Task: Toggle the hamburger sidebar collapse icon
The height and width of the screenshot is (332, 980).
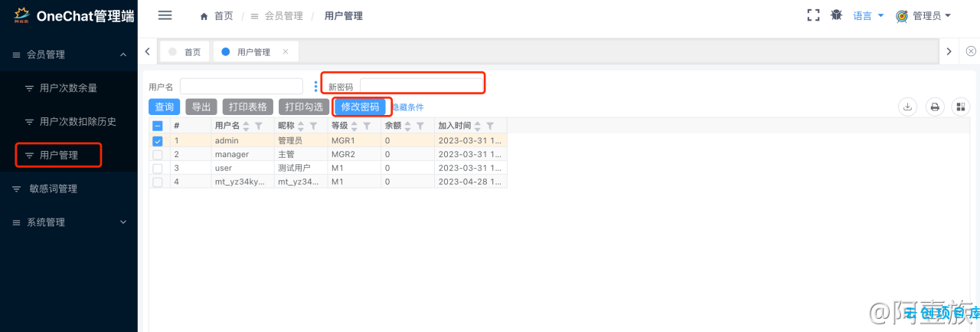Action: tap(165, 15)
